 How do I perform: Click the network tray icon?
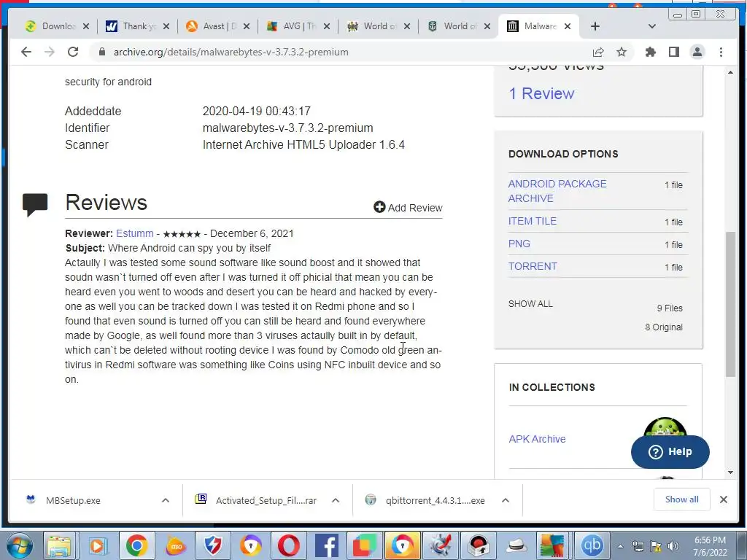(638, 546)
